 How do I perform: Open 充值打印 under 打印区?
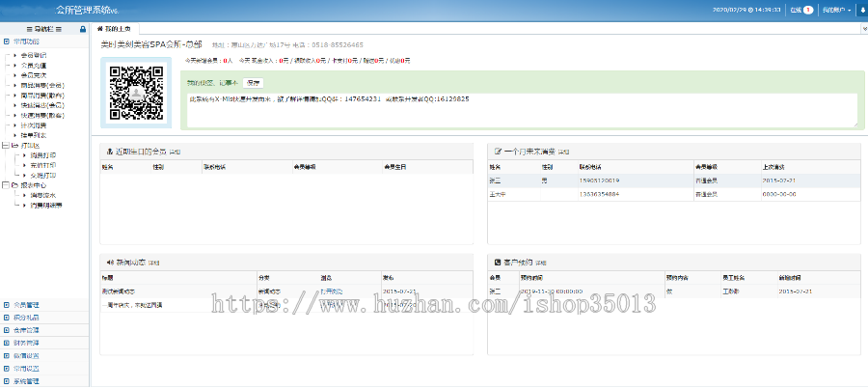(x=42, y=165)
